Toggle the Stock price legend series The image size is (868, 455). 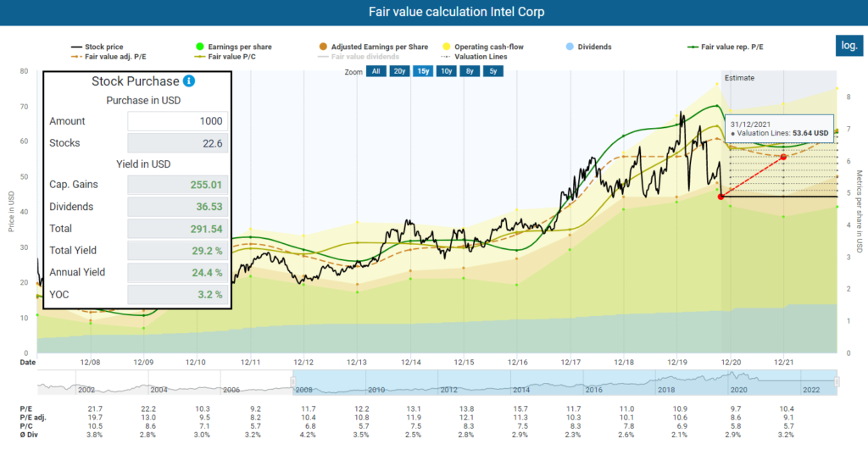pos(97,47)
